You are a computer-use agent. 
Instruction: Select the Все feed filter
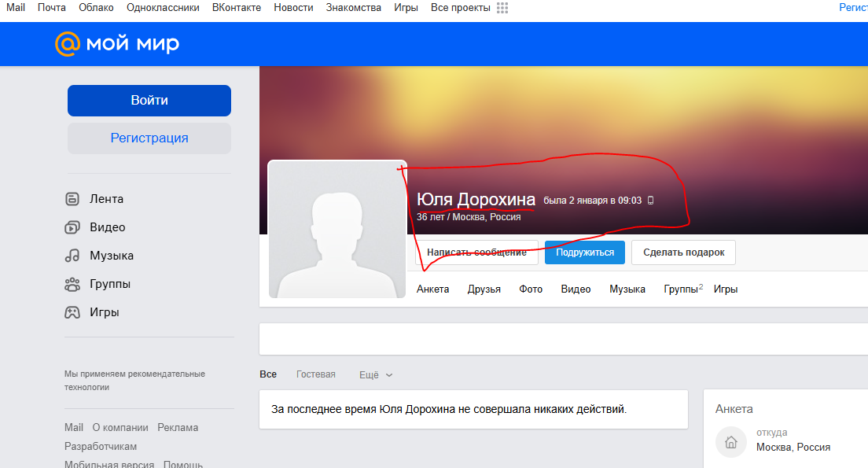268,374
